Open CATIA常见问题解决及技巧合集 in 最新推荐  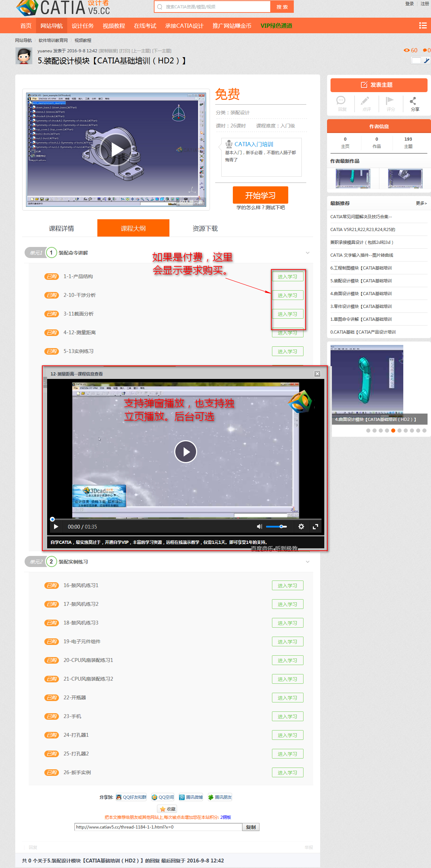361,216
